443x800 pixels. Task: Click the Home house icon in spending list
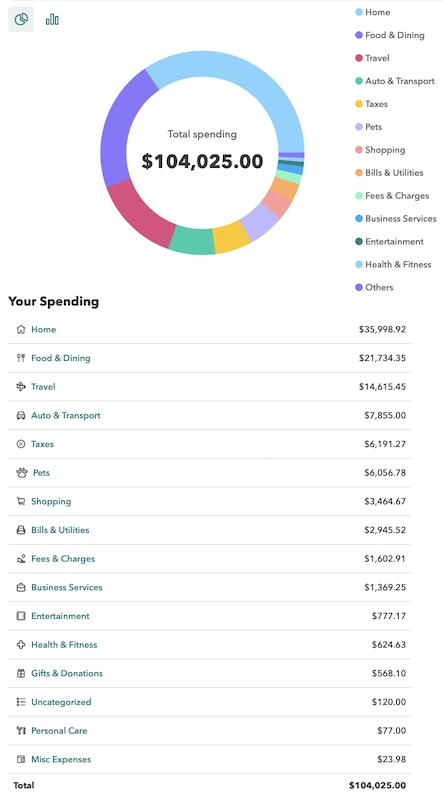21,330
